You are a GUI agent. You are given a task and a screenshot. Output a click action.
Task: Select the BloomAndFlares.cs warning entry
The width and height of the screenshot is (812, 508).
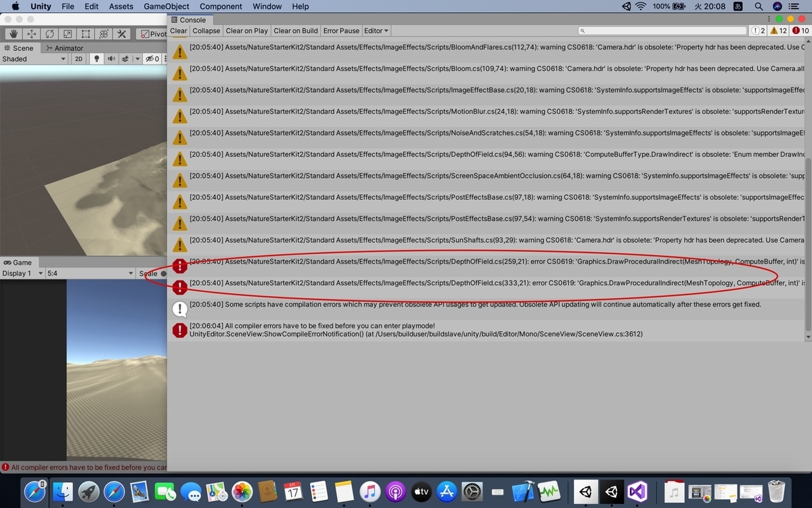point(486,51)
